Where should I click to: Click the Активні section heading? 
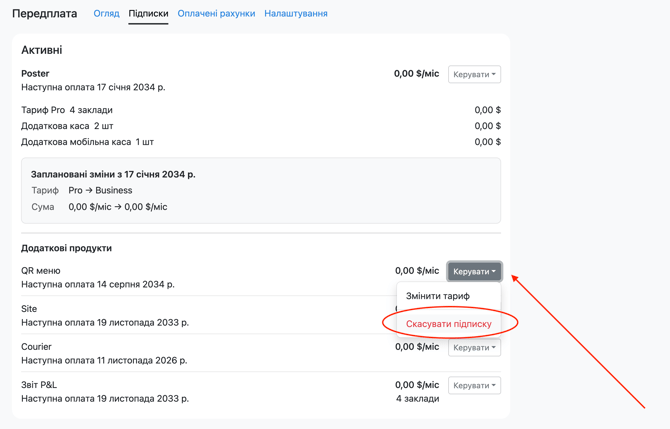point(42,50)
